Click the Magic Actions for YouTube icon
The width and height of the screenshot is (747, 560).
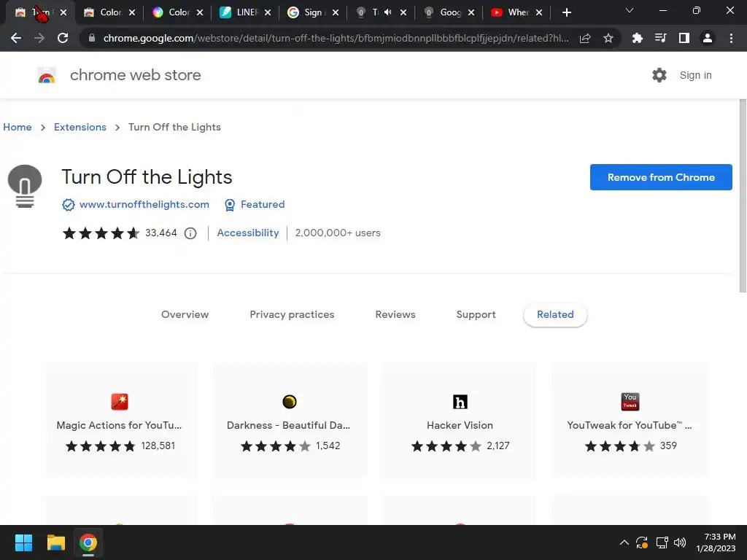coord(120,402)
